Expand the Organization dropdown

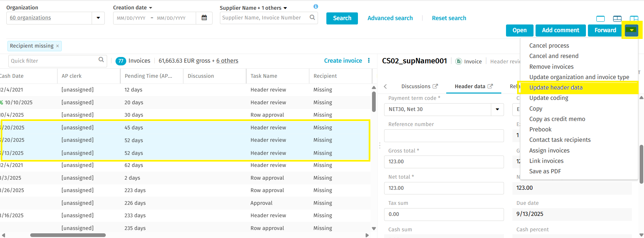click(98, 18)
